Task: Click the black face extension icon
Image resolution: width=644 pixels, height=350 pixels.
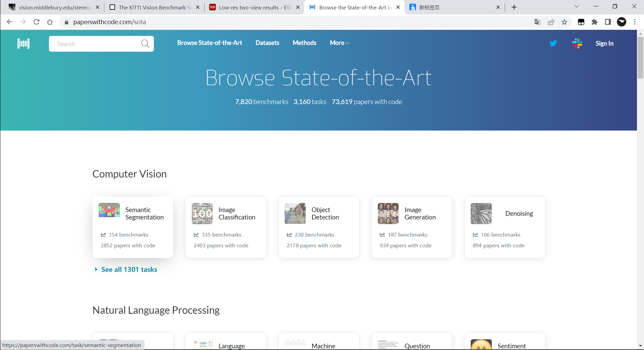Action: point(581,22)
